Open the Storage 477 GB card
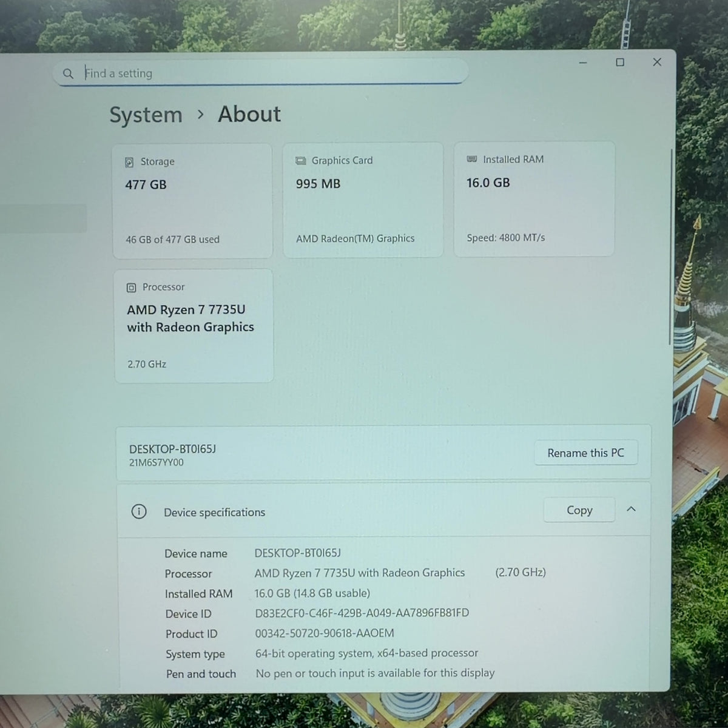 pos(192,201)
